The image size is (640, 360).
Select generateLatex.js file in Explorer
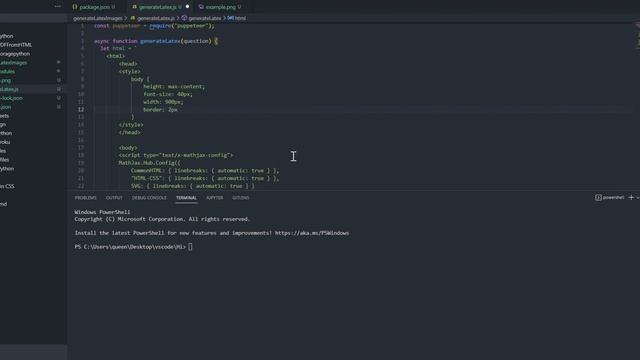(x=9, y=89)
